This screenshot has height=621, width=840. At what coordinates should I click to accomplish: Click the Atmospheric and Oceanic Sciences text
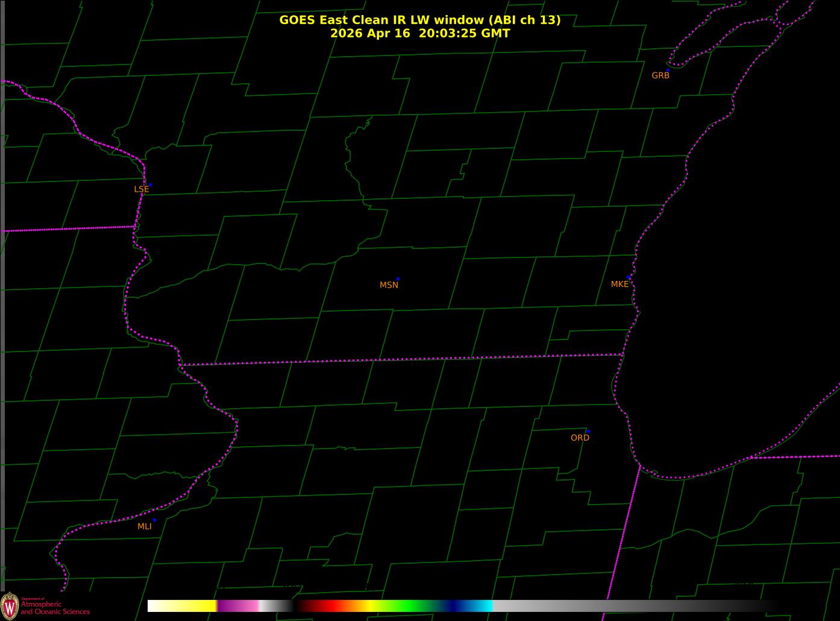tap(55, 608)
